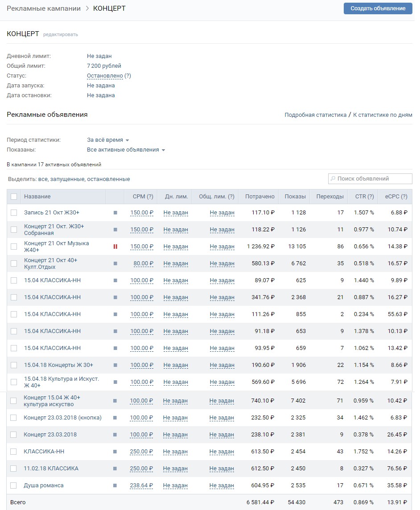Image resolution: width=420 pixels, height=510 pixels.
Task: Click status icon for 11.02.18 КЛАССИКА ad
Action: pos(115,469)
